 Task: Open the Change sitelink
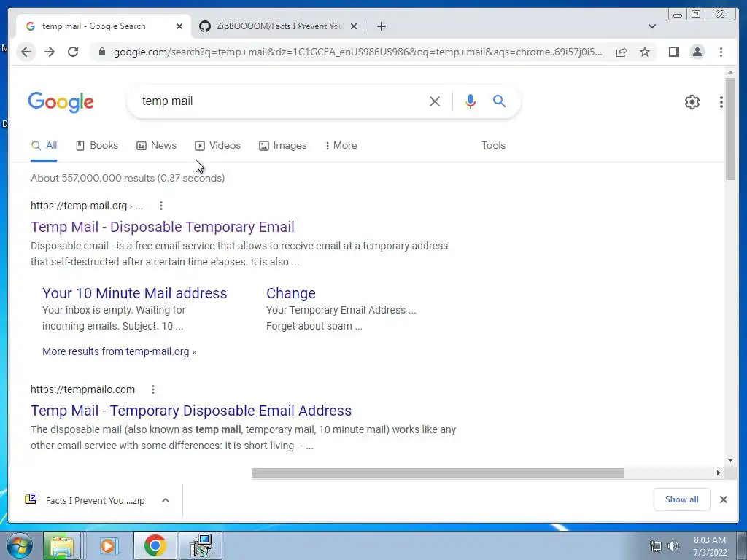pos(291,293)
